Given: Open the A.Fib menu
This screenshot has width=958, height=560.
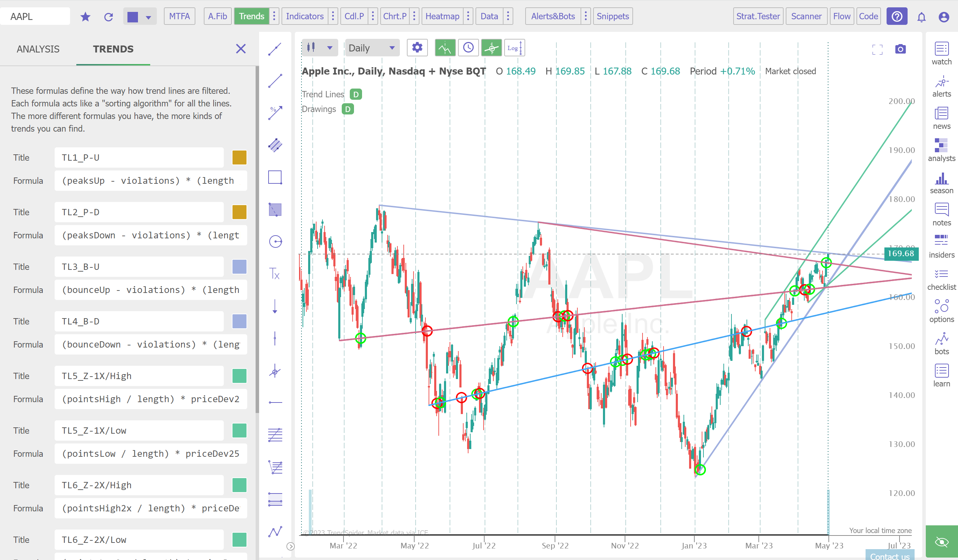Looking at the screenshot, I should tap(217, 16).
